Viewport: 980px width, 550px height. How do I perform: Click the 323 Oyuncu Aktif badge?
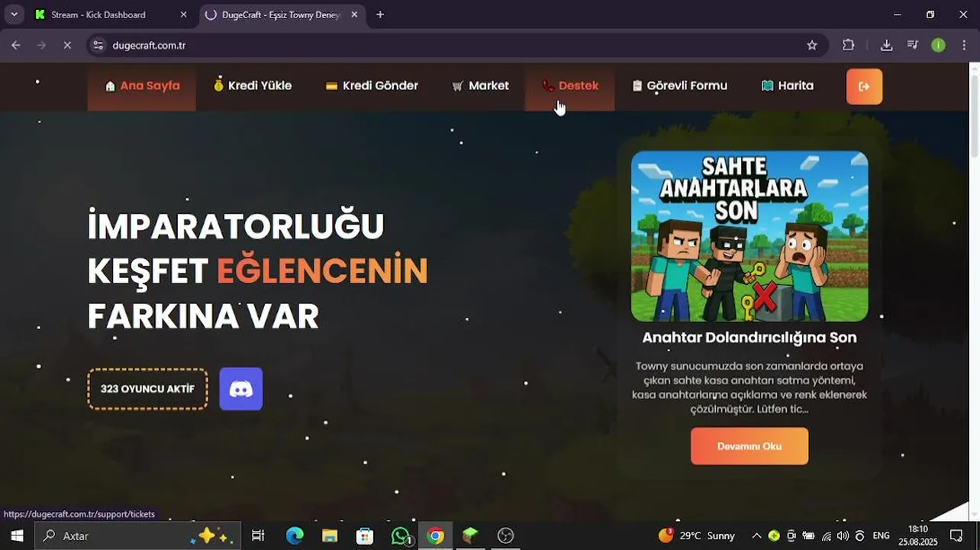click(x=147, y=389)
